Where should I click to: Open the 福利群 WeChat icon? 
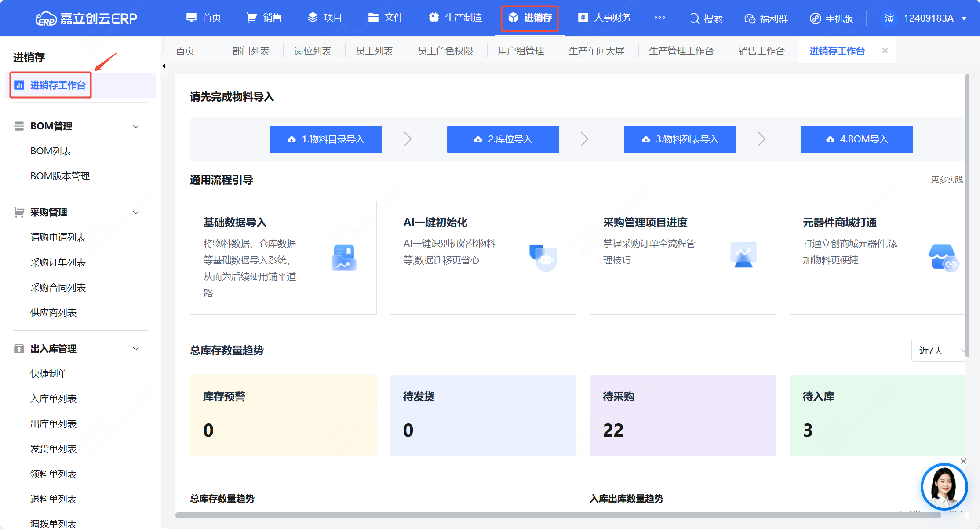[750, 18]
